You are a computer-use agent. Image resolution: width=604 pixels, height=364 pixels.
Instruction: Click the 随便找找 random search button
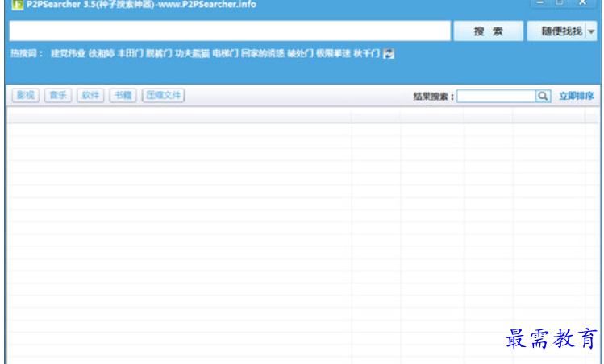pyautogui.click(x=556, y=31)
